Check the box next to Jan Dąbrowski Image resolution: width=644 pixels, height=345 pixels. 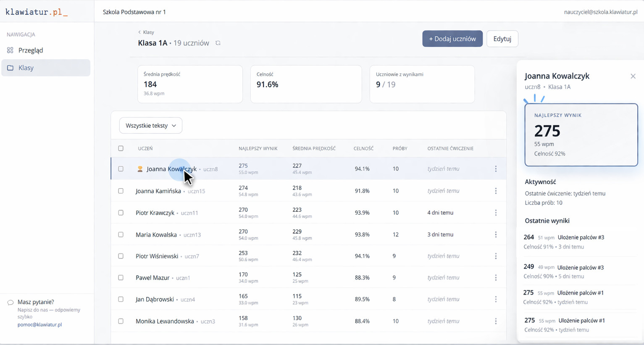121,299
